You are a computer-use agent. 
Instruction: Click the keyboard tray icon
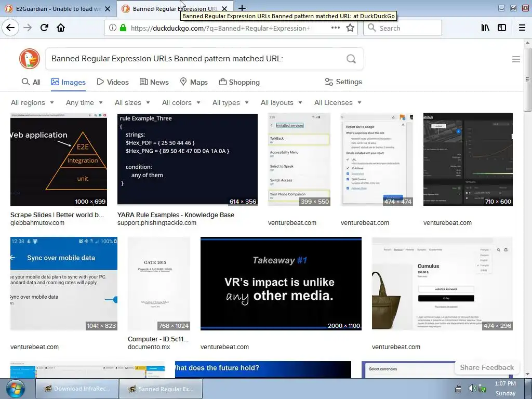point(458,389)
